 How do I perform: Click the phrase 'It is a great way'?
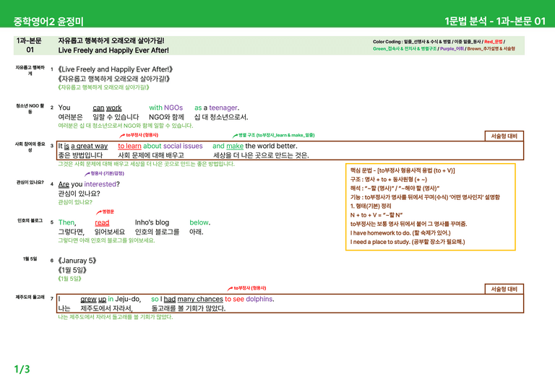point(83,146)
